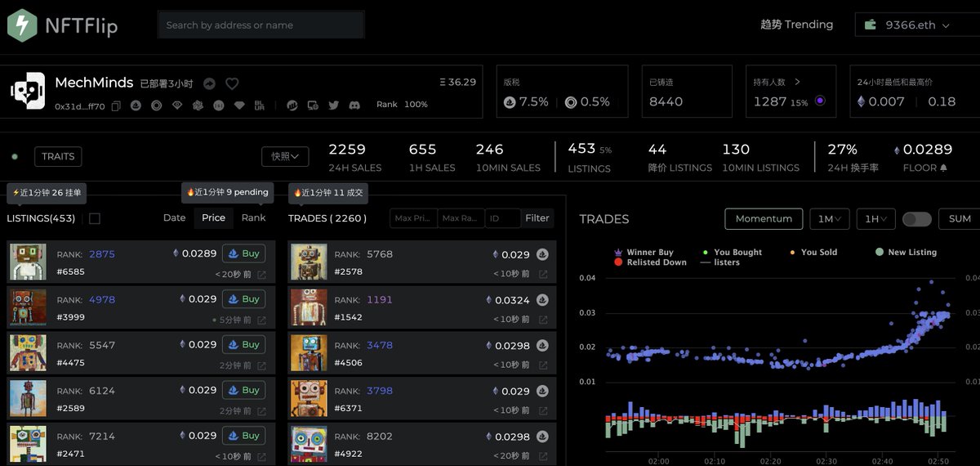The image size is (980, 466).
Task: Click the New Listing green legend dot
Action: coord(879,253)
